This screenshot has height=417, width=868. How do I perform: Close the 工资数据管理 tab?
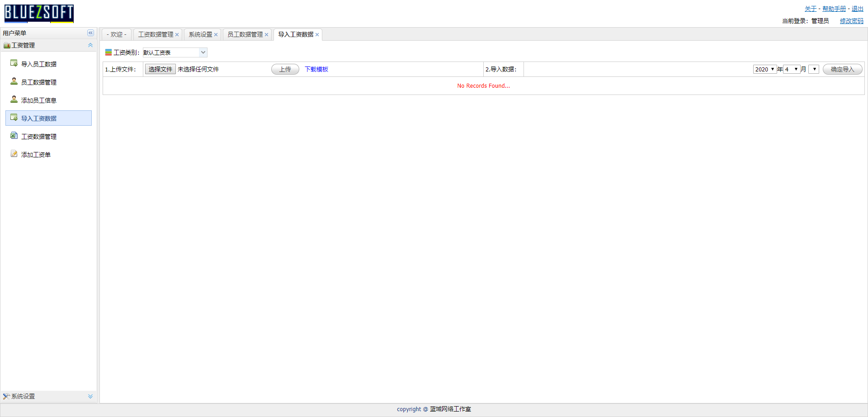tap(177, 35)
